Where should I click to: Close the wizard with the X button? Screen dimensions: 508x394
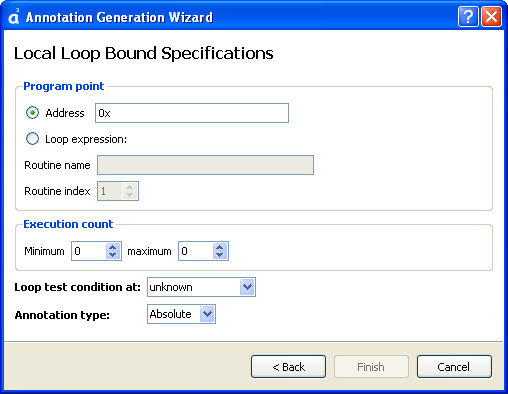point(491,16)
